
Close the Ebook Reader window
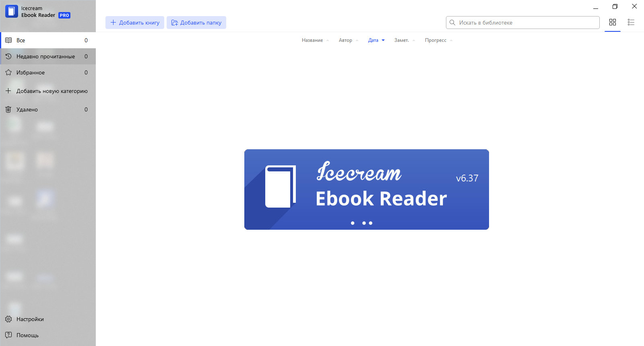pyautogui.click(x=634, y=6)
